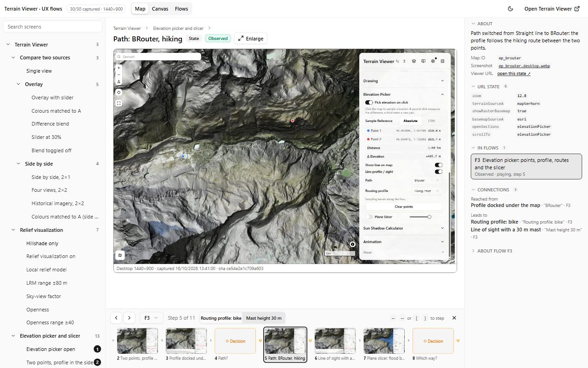Click the open this state viewer URL link

[x=514, y=74]
